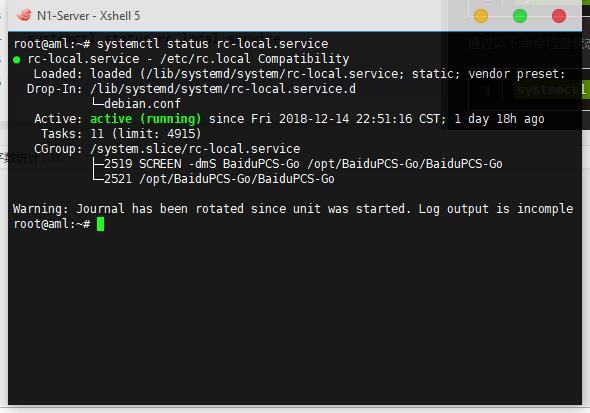Click the typed "systemctl status rc-local.service" command

click(x=213, y=44)
